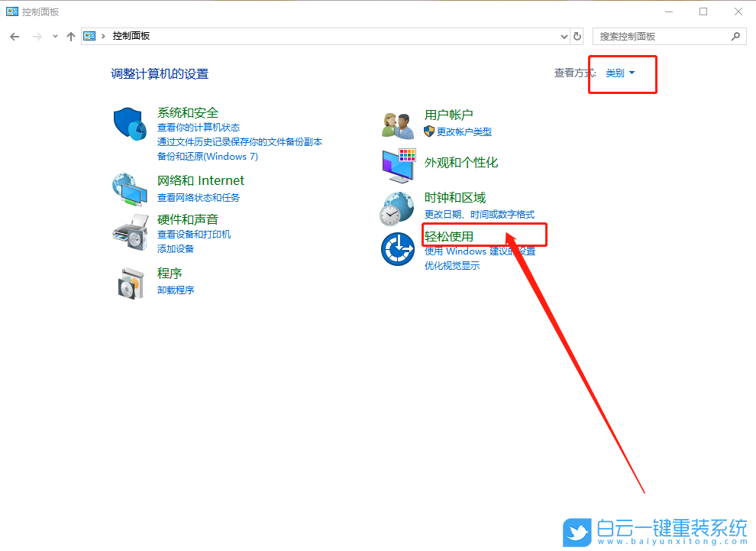Click inside the 搜索控制面板 search box

pyautogui.click(x=664, y=35)
